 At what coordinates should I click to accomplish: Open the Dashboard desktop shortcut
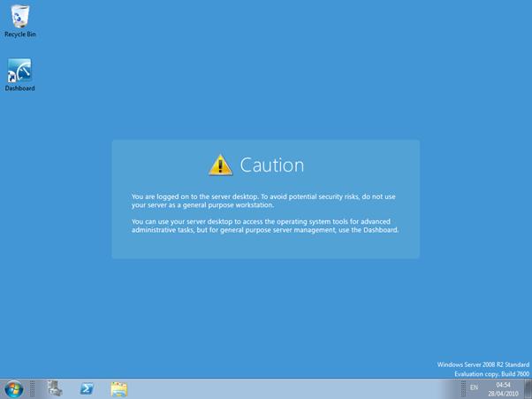click(19, 74)
